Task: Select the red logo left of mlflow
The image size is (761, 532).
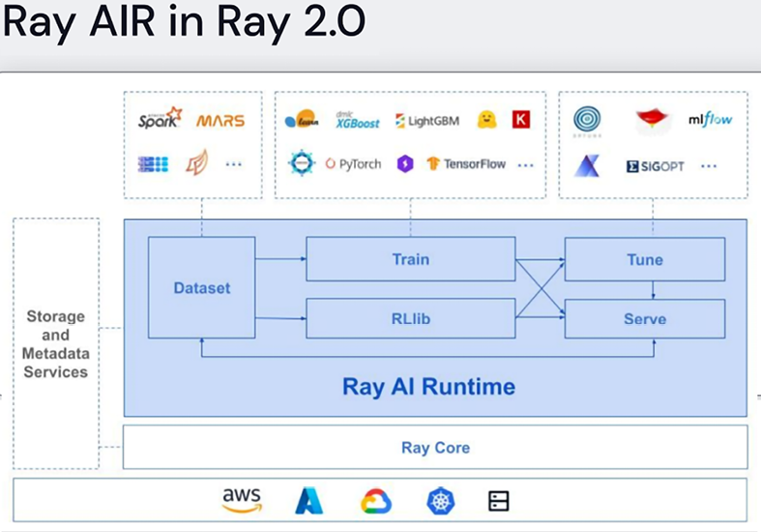Action: 653,119
